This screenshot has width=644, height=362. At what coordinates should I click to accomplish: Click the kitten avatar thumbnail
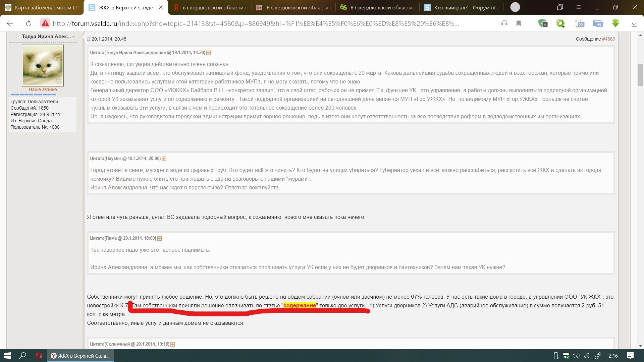click(43, 65)
